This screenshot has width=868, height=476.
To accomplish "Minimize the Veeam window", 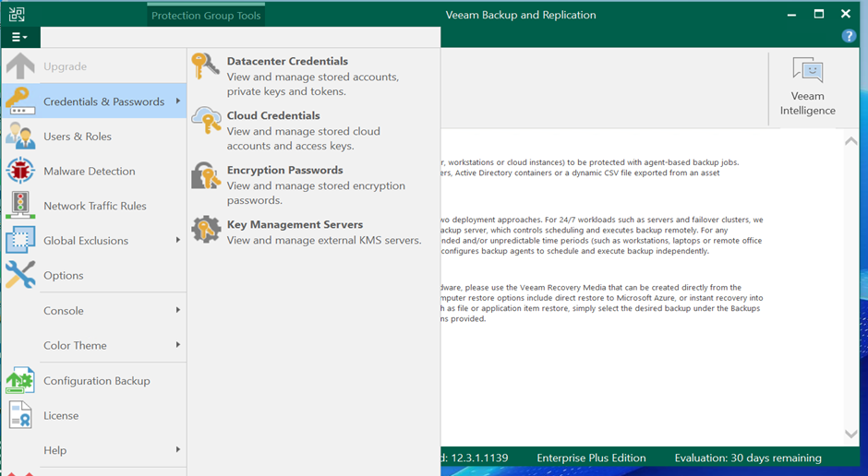I will (x=791, y=15).
